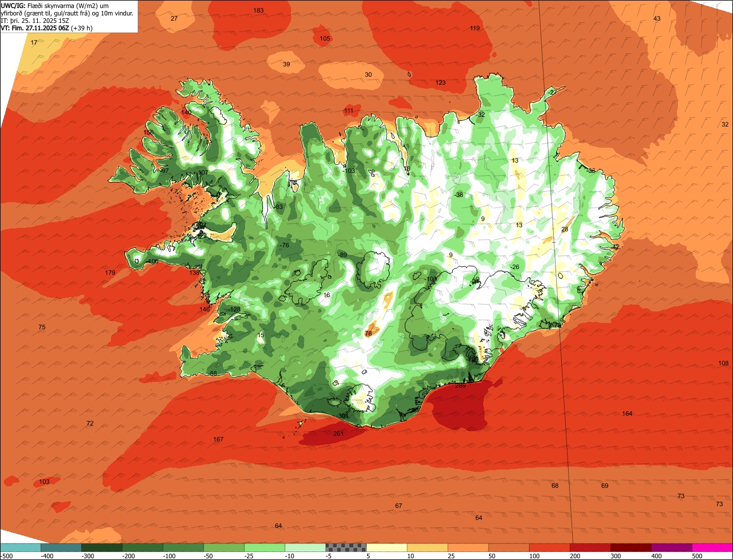Screen dimensions: 733x560
Task: Click the flux value 111 north of Iceland
Action: point(349,111)
